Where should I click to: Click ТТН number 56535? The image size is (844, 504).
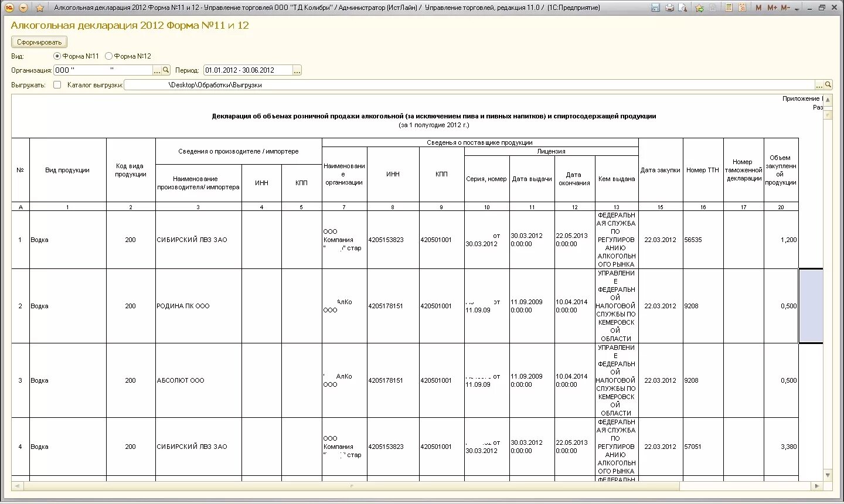[703, 240]
